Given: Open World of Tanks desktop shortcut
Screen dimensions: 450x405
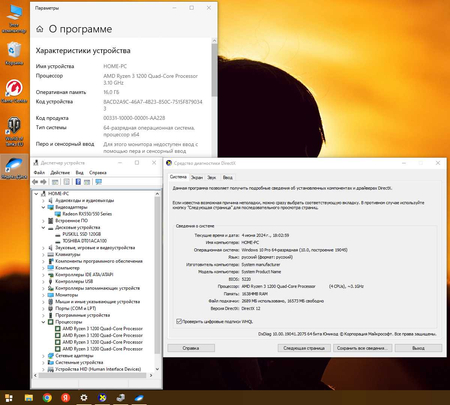Looking at the screenshot, I should point(14,132).
